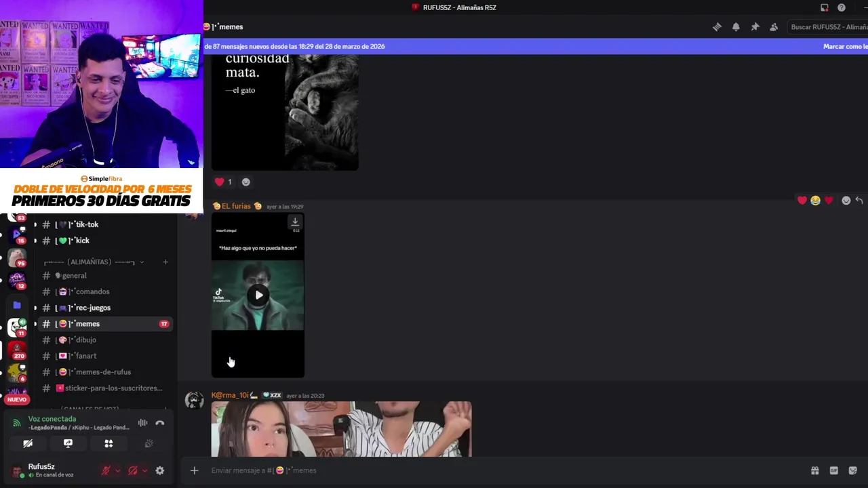Open GIF picker in message bar
Image resolution: width=868 pixels, height=488 pixels.
tap(833, 470)
